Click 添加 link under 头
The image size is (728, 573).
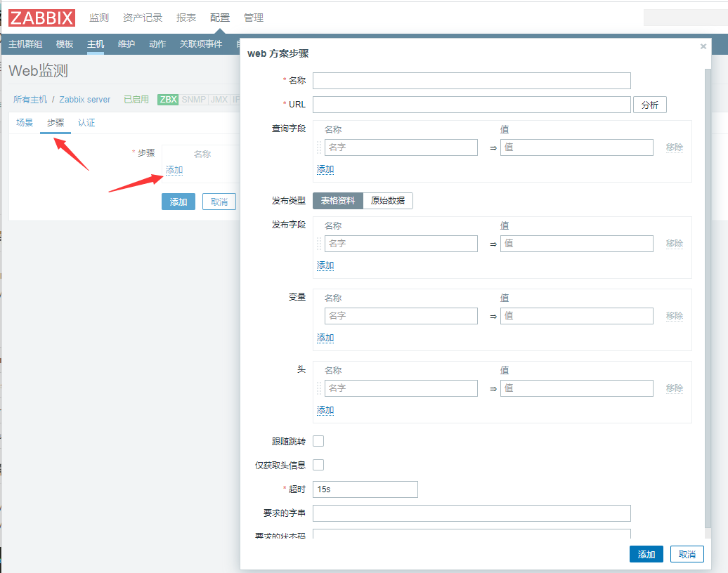coord(325,410)
